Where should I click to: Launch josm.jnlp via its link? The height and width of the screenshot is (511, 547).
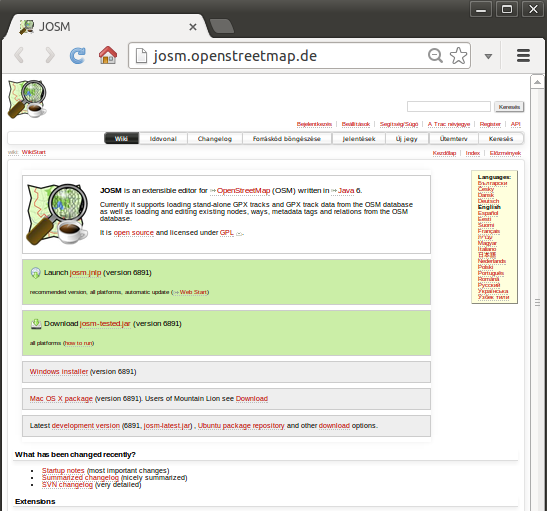85,273
